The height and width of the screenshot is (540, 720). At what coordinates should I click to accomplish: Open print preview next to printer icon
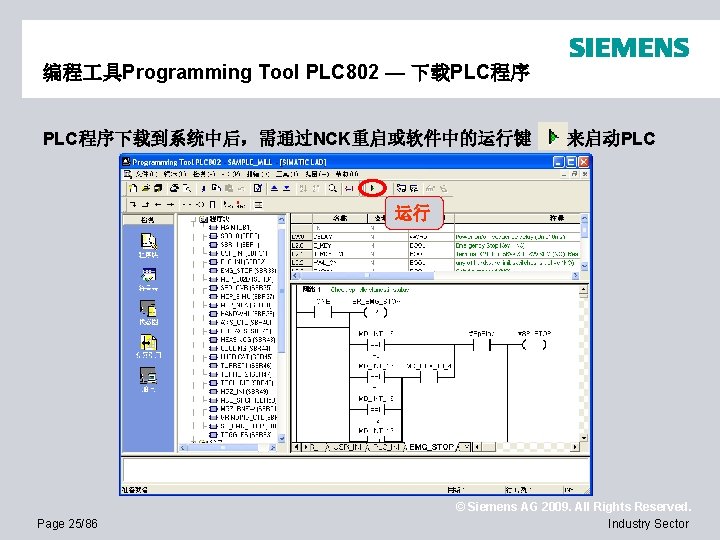(x=186, y=188)
